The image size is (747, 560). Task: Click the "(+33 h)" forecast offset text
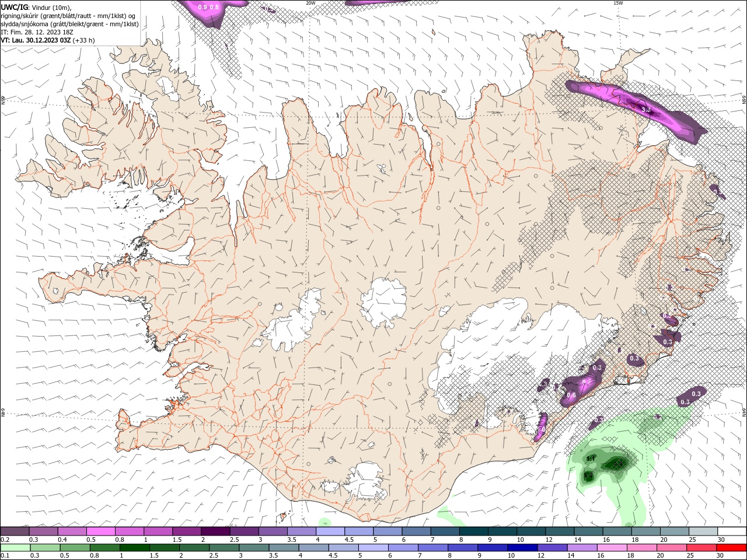tap(84, 40)
